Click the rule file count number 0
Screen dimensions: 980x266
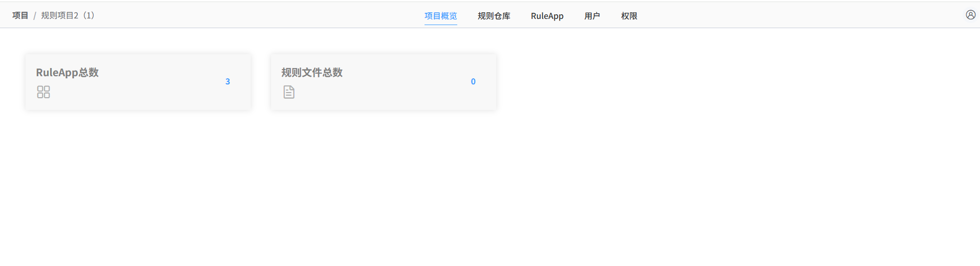coord(473,81)
